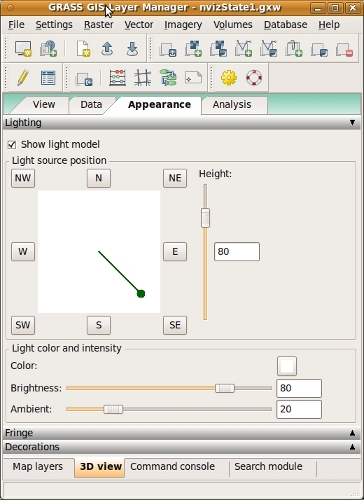Open the Raster menu

(99, 25)
